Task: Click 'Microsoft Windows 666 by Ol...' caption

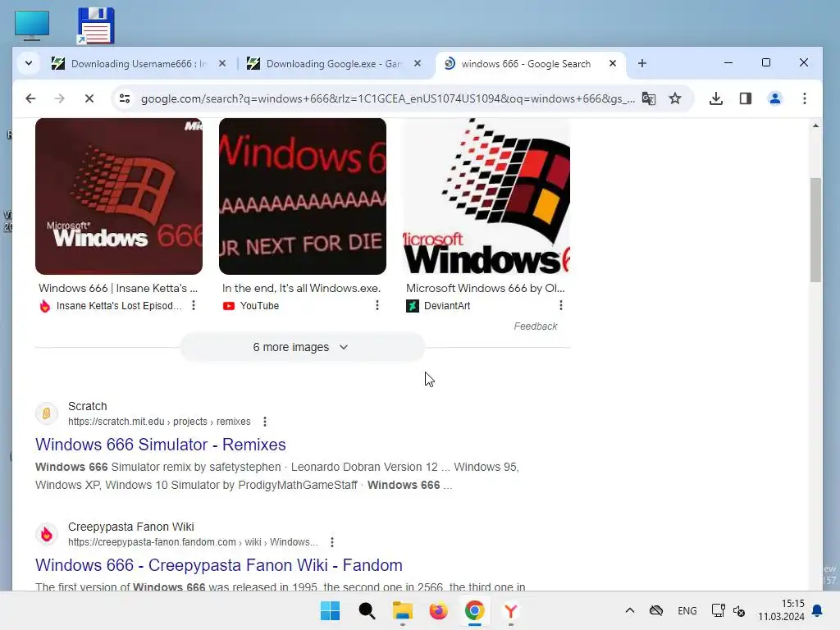Action: coord(486,288)
